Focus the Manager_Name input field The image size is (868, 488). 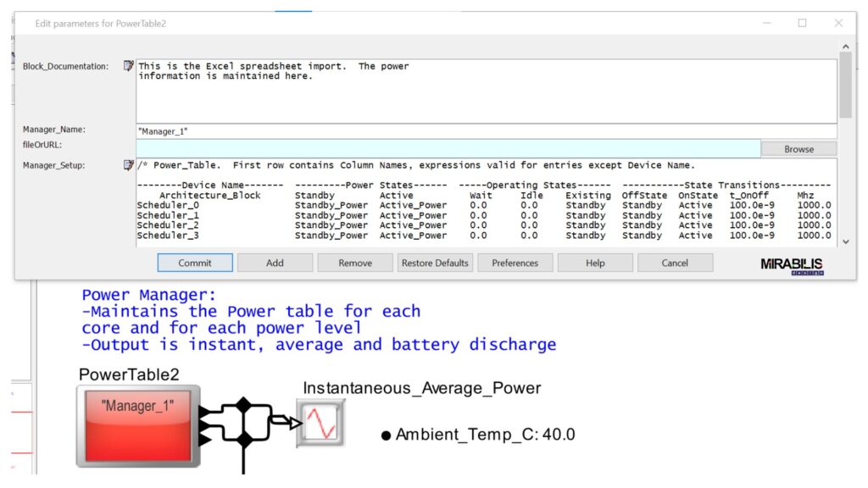click(x=486, y=131)
